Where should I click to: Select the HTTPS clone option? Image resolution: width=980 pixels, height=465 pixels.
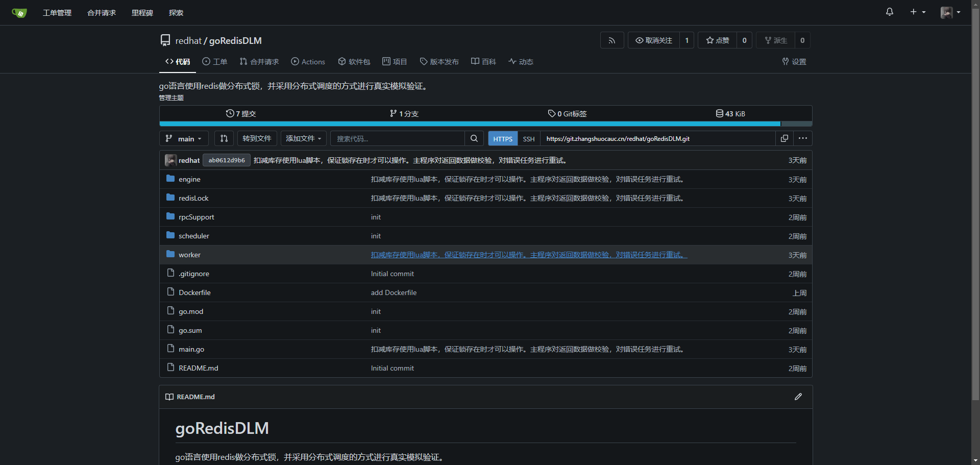[x=503, y=139]
